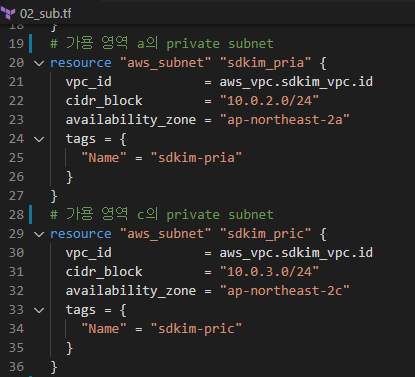Click the "Name" key on line 25
The width and height of the screenshot is (415, 377).
pyautogui.click(x=104, y=158)
